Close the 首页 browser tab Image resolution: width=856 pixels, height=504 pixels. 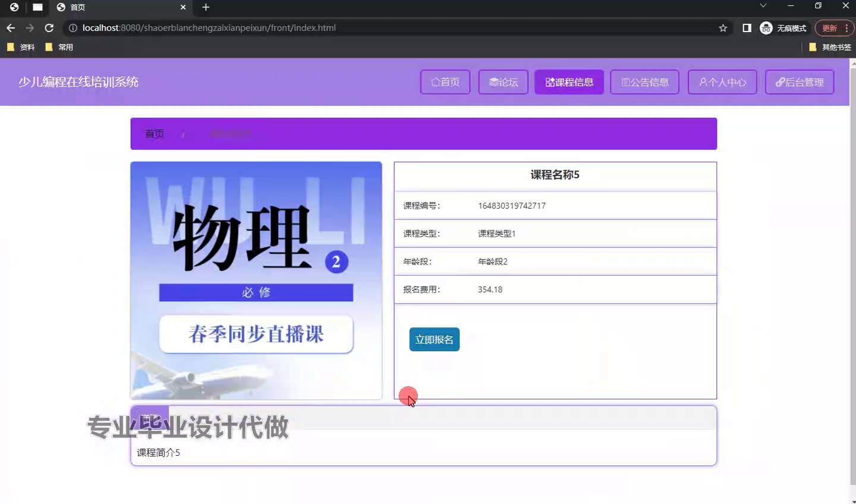[183, 7]
